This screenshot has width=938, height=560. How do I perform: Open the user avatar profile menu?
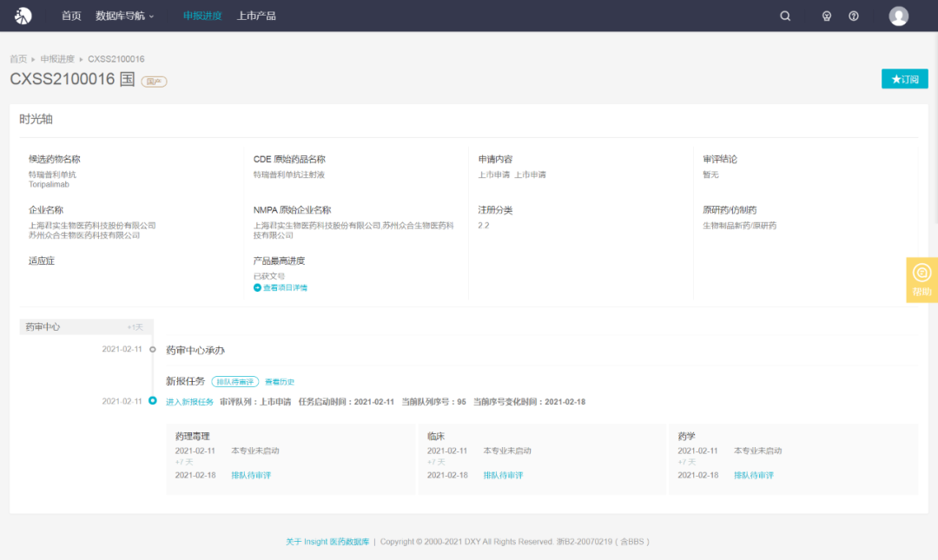coord(899,16)
